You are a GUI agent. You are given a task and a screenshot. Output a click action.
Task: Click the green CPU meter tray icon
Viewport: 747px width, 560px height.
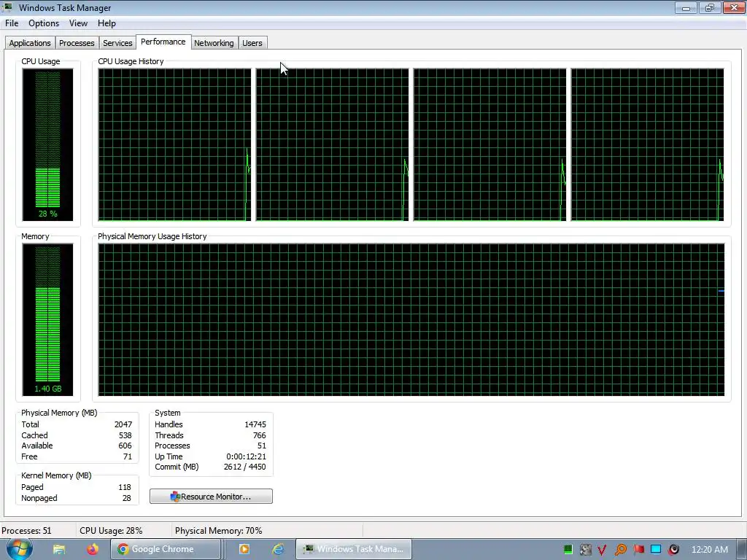(x=568, y=550)
